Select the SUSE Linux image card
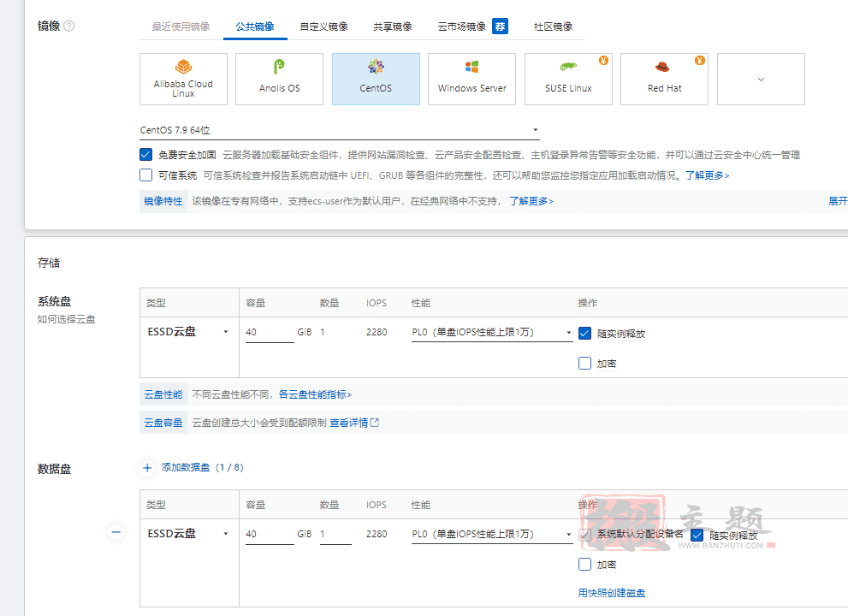 (x=568, y=79)
